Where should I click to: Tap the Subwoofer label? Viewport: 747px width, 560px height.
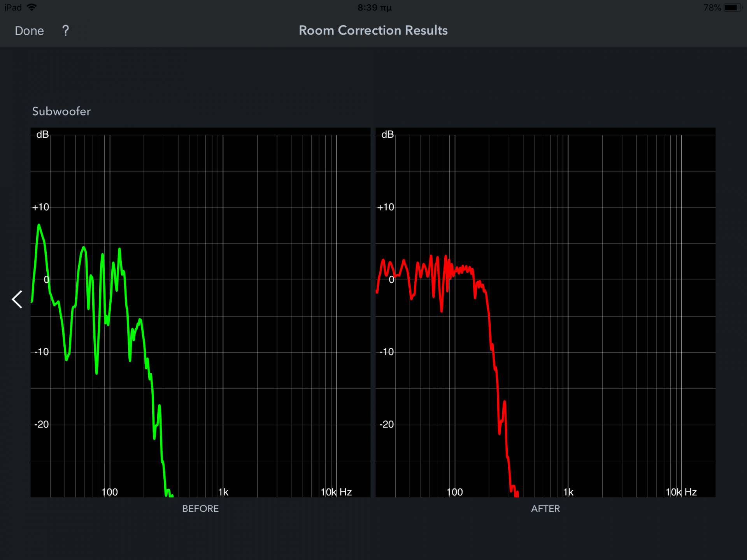(x=61, y=111)
